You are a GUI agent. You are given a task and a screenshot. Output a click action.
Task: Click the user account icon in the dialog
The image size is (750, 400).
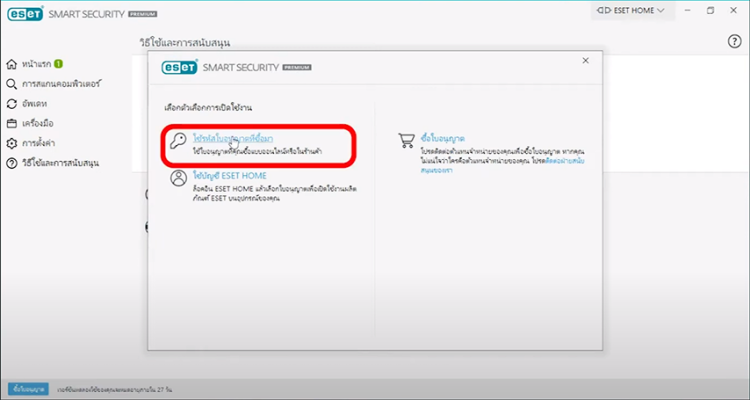coord(178,178)
